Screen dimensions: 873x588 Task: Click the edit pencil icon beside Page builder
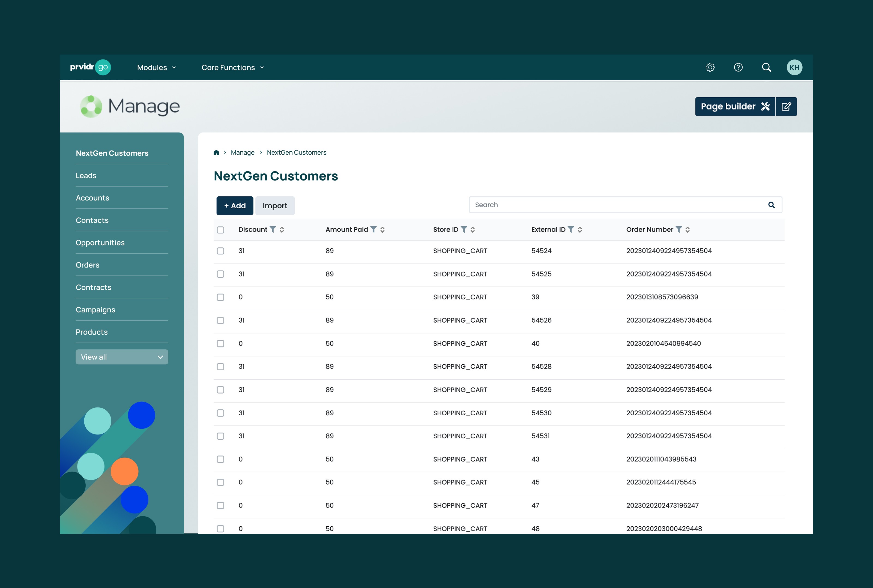tap(786, 106)
